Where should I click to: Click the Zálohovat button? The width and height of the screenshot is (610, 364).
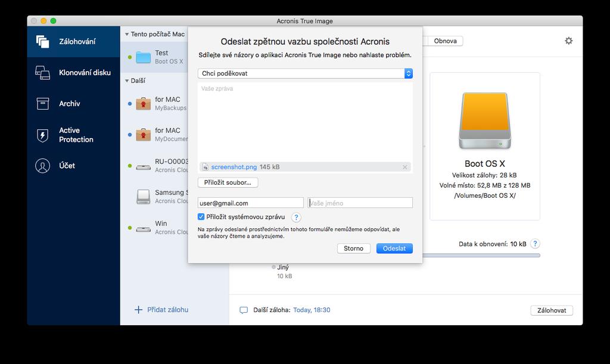[x=552, y=310]
